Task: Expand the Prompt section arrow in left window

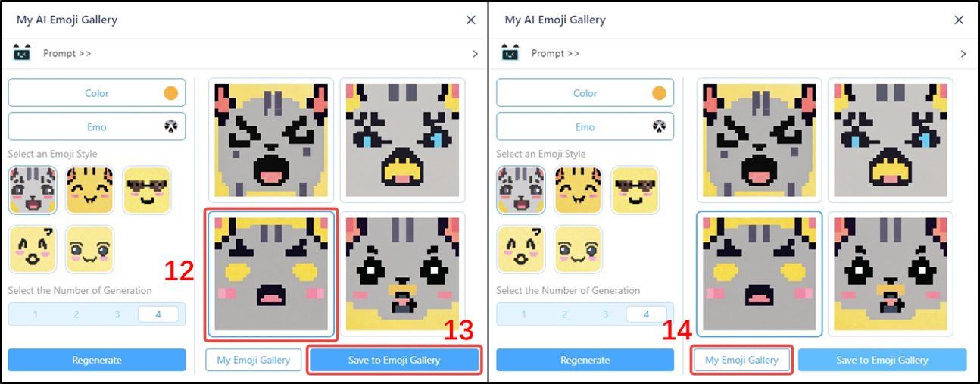Action: point(475,54)
